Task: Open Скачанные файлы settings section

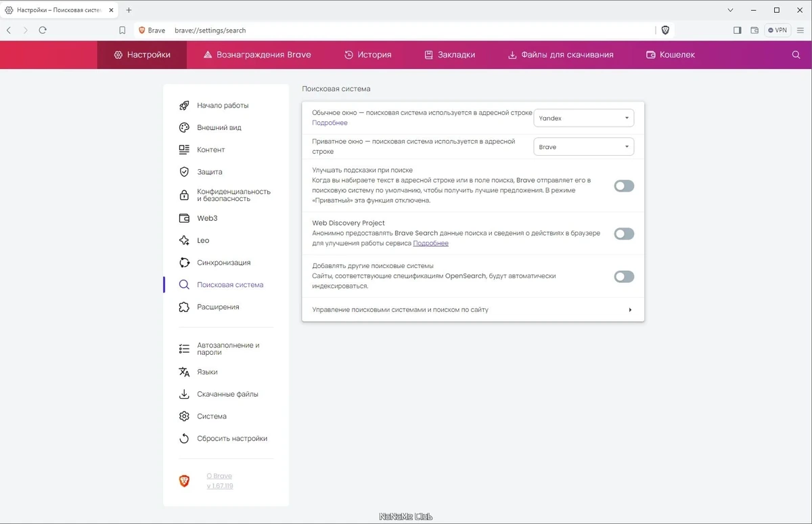Action: pyautogui.click(x=227, y=394)
